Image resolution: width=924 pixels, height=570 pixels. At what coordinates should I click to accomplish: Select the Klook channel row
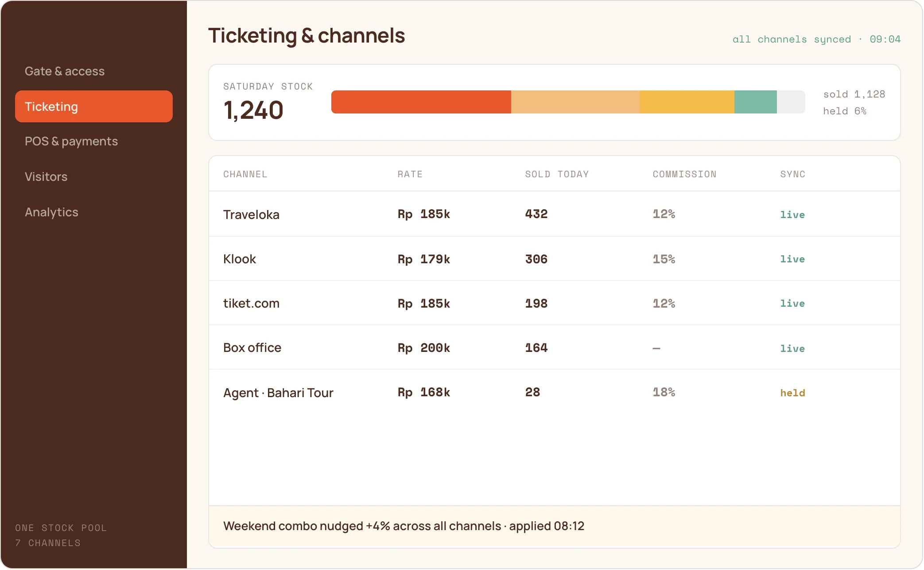click(x=555, y=259)
